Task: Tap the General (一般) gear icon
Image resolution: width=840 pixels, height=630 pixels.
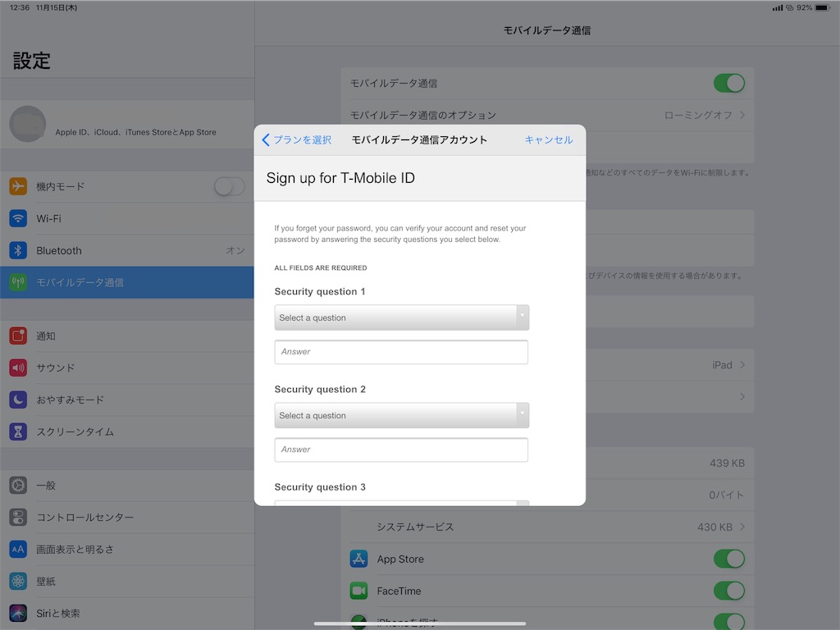Action: [18, 486]
